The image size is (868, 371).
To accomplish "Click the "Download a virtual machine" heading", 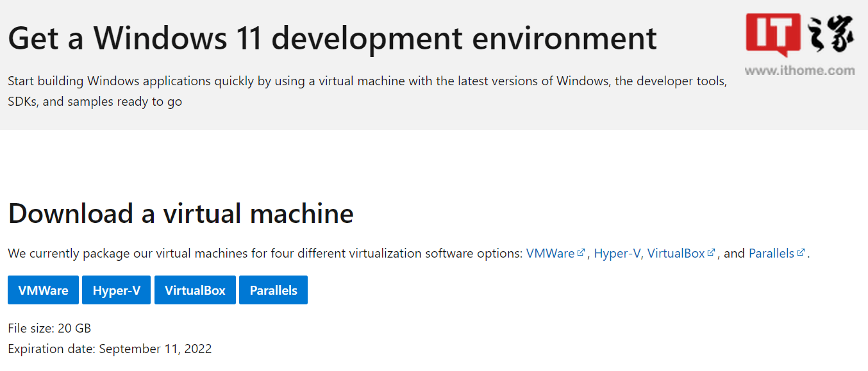I will click(x=181, y=213).
